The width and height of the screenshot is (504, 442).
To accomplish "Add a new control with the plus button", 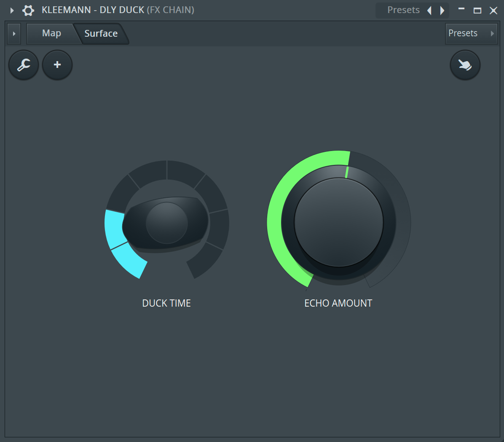I will pos(57,65).
